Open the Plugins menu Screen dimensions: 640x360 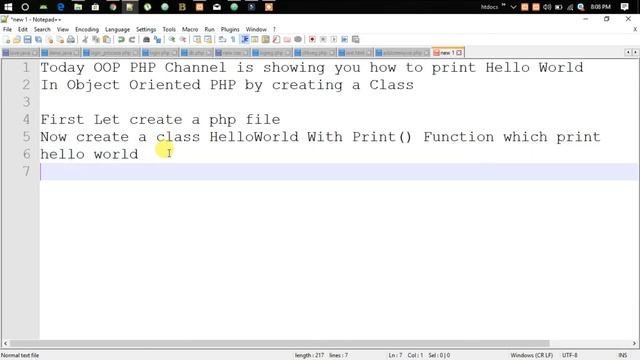click(230, 29)
